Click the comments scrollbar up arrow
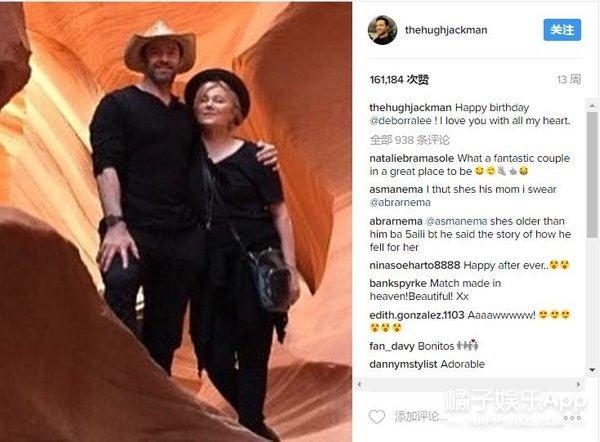This screenshot has height=442, width=600. coord(592,104)
